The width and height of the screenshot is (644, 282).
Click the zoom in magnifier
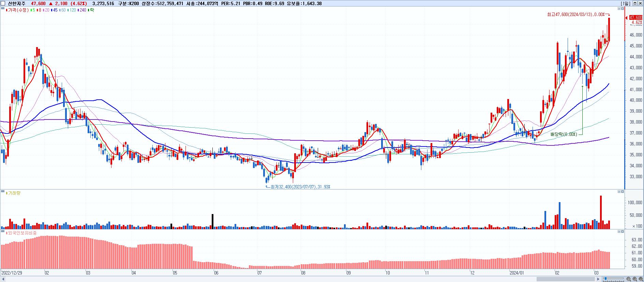pos(635,279)
